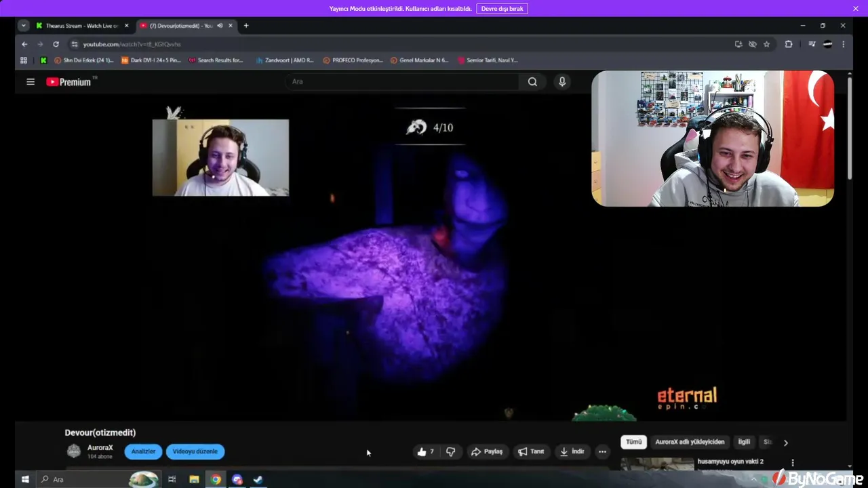The height and width of the screenshot is (488, 868).
Task: Open Genel Markalar N 6 bookmark
Action: tap(420, 60)
